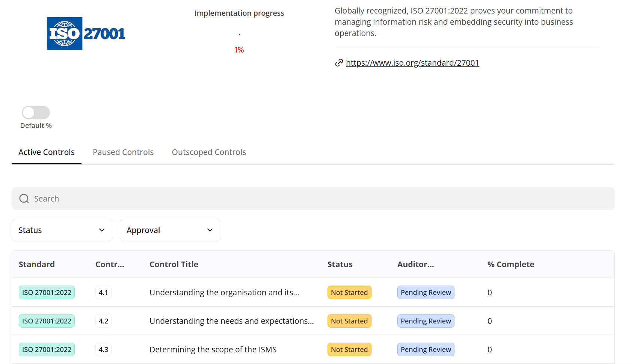
Task: Open the Approval filter dropdown
Action: click(170, 230)
